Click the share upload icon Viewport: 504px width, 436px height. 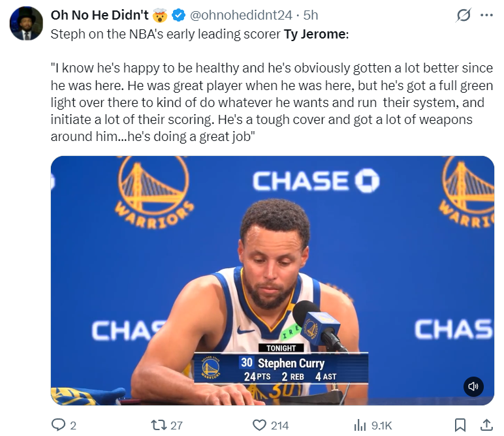click(x=486, y=425)
